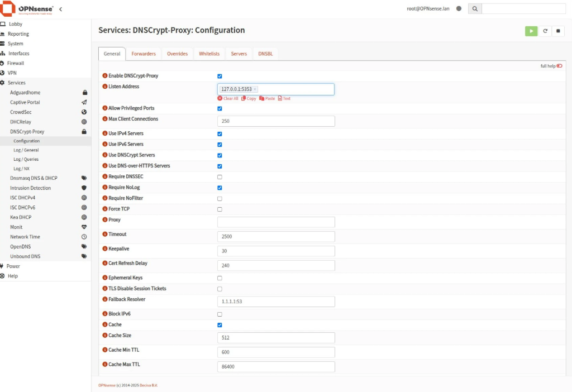Open the Log / Queries page
This screenshot has width=572, height=392.
[26, 159]
